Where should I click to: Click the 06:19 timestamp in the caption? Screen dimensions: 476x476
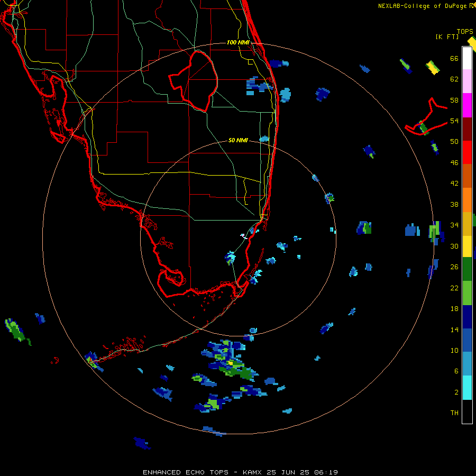[x=327, y=472]
